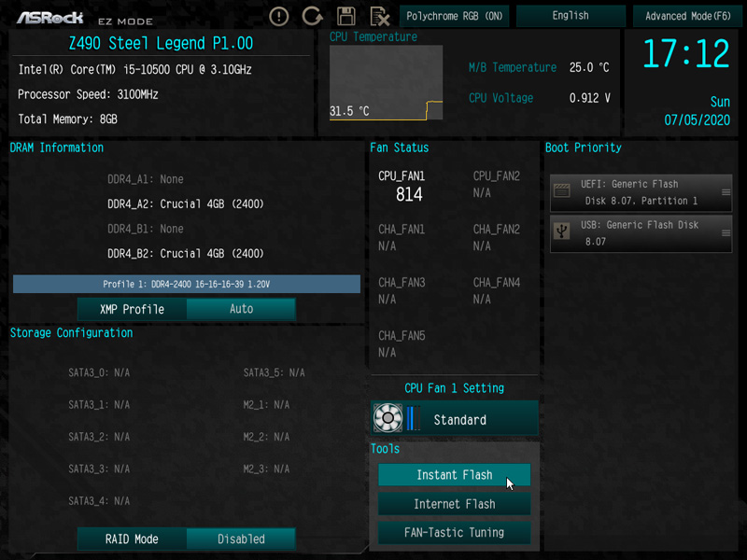Click DDR4_B2: Crucial 4GB (2400) slot

(185, 253)
